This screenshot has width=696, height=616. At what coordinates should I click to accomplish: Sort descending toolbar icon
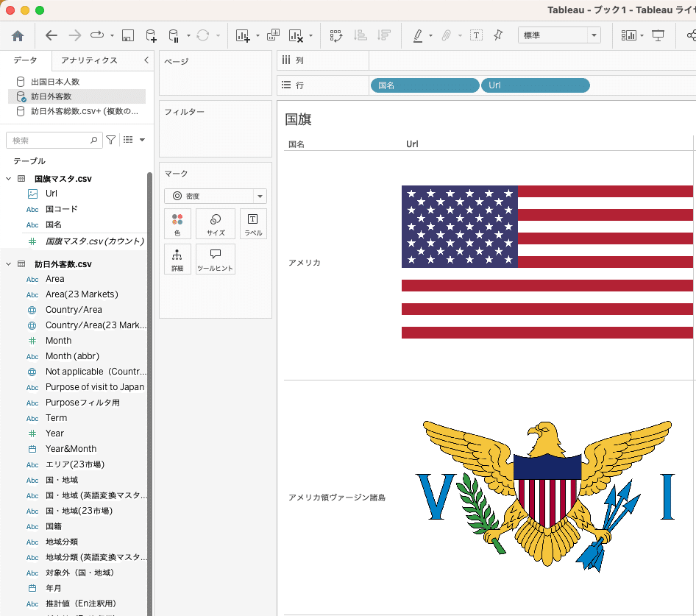pyautogui.click(x=383, y=35)
